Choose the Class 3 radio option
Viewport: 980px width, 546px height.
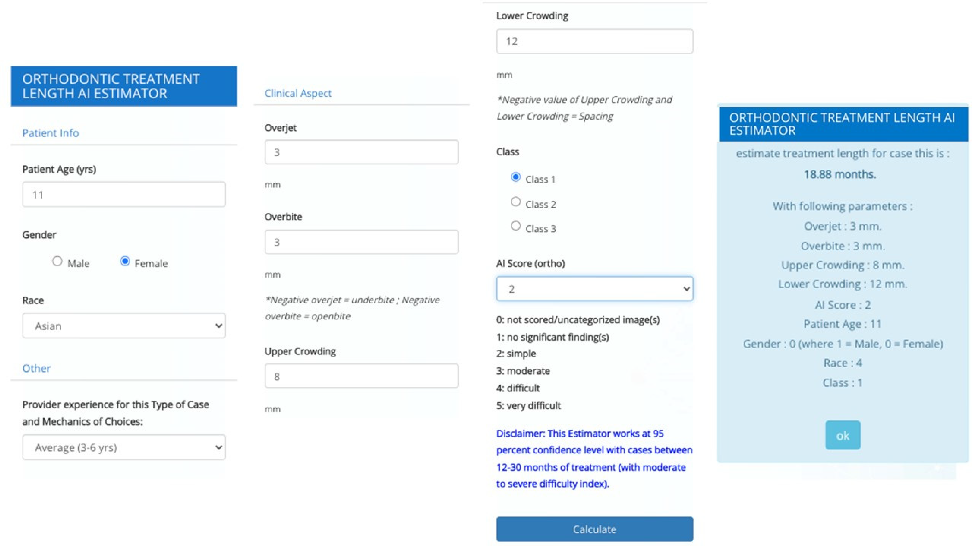(515, 226)
